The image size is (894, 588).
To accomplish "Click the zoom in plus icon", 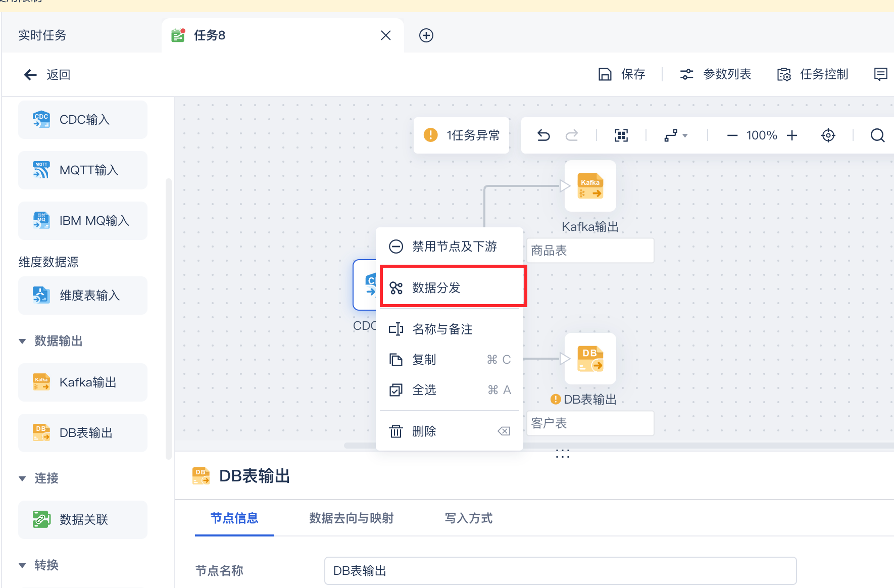I will [792, 135].
